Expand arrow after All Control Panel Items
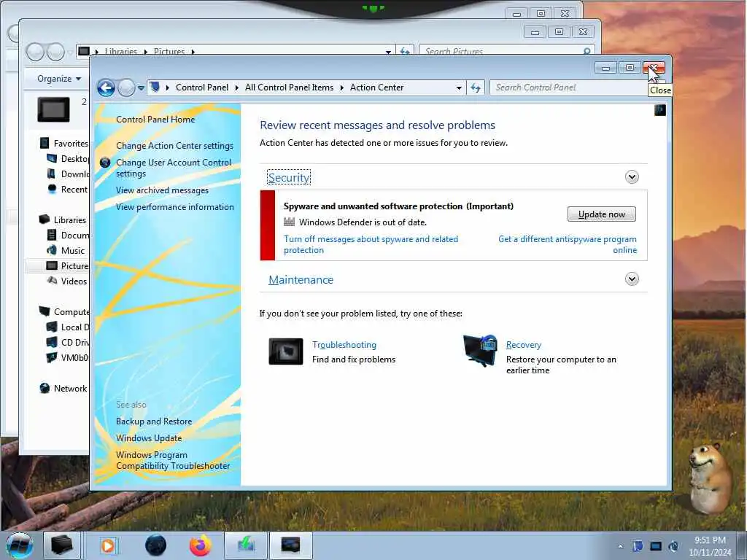 click(x=342, y=87)
